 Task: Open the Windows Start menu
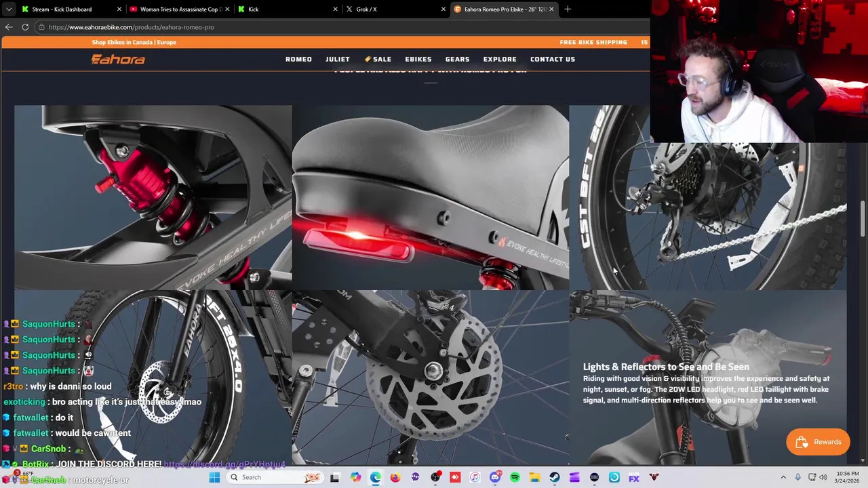214,477
